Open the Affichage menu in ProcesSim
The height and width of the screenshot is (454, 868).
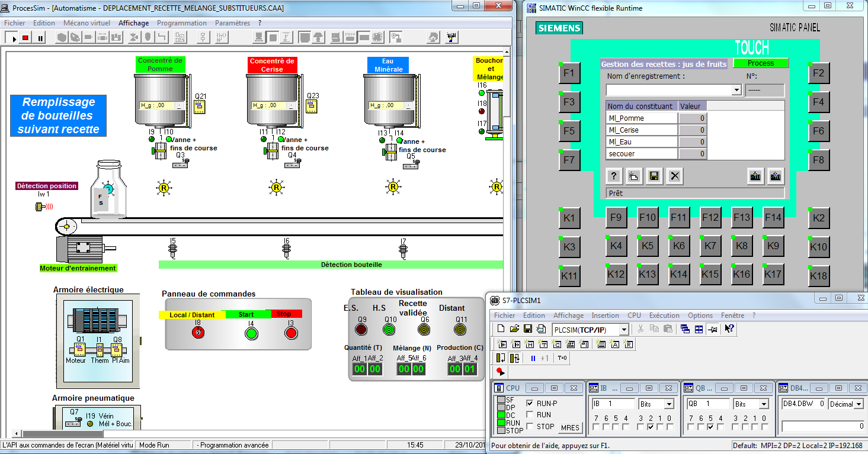134,23
